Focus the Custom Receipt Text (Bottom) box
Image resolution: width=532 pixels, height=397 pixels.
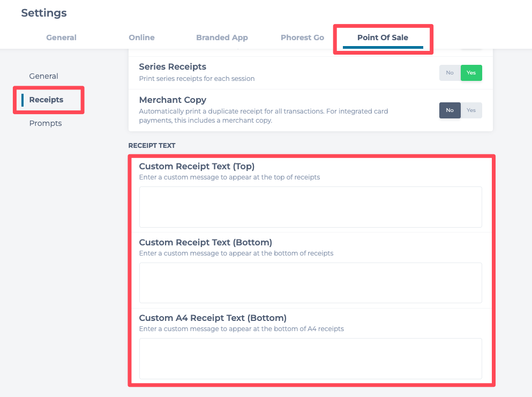point(310,283)
